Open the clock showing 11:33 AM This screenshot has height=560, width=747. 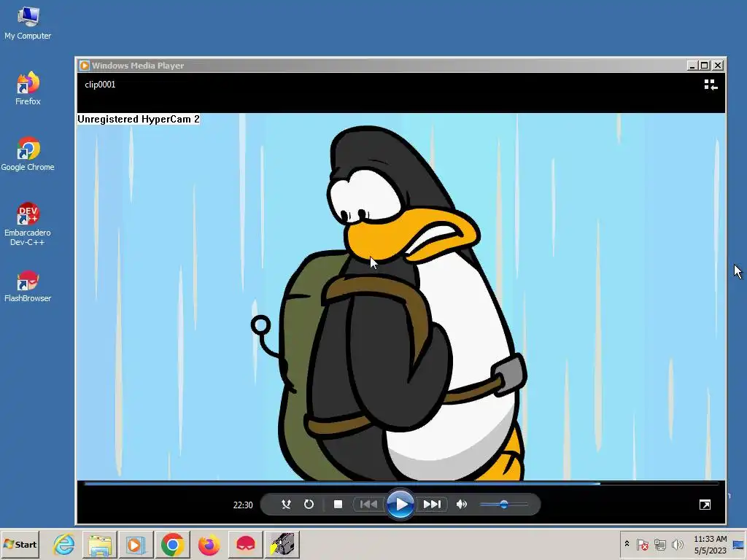711,544
